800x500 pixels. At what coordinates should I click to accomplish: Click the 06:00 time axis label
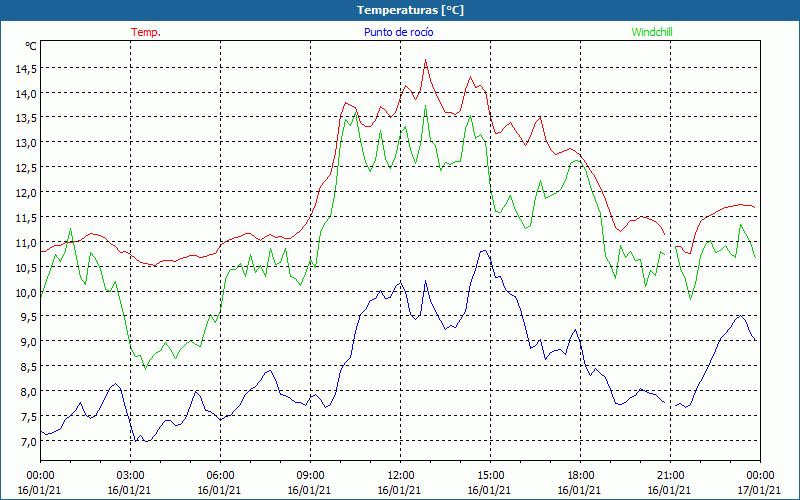click(220, 476)
